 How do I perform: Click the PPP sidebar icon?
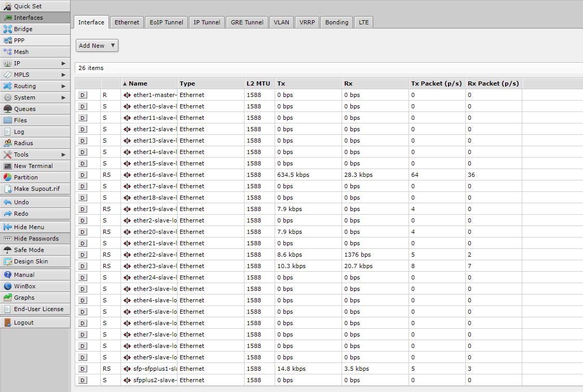click(7, 40)
